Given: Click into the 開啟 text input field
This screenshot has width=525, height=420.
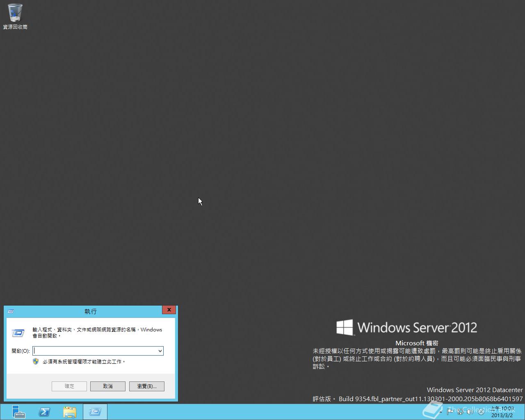Looking at the screenshot, I should click(x=95, y=351).
